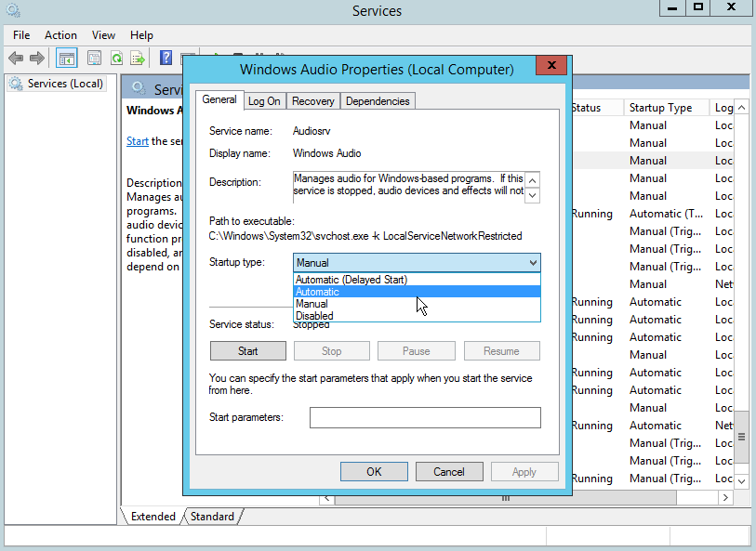Switch to the Extended view tab
The image size is (756, 551).
click(x=153, y=517)
